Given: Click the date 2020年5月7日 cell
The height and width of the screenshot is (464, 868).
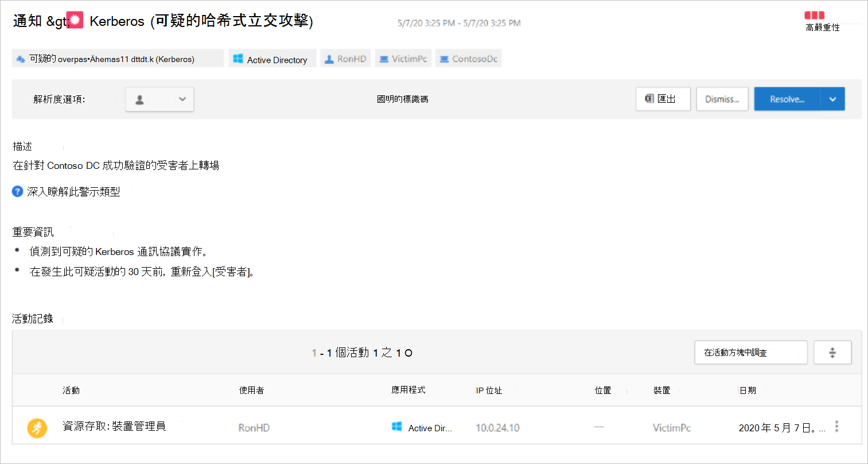Looking at the screenshot, I should pyautogui.click(x=782, y=428).
